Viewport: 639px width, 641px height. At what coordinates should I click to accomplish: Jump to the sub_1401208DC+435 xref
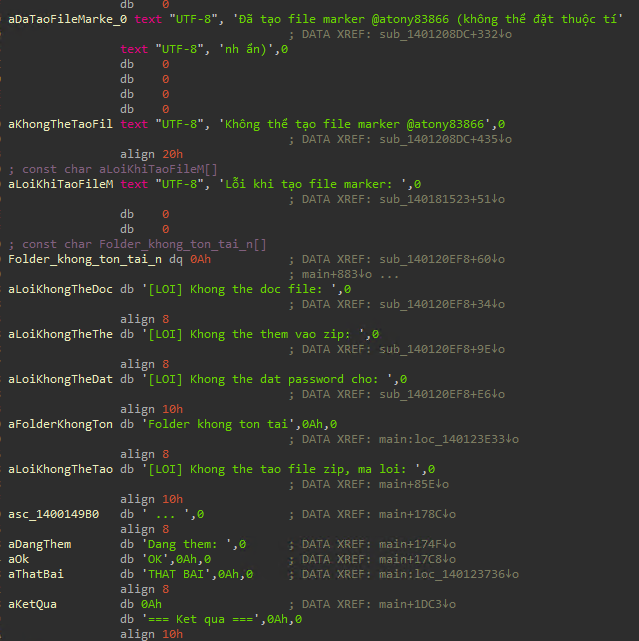coord(445,139)
